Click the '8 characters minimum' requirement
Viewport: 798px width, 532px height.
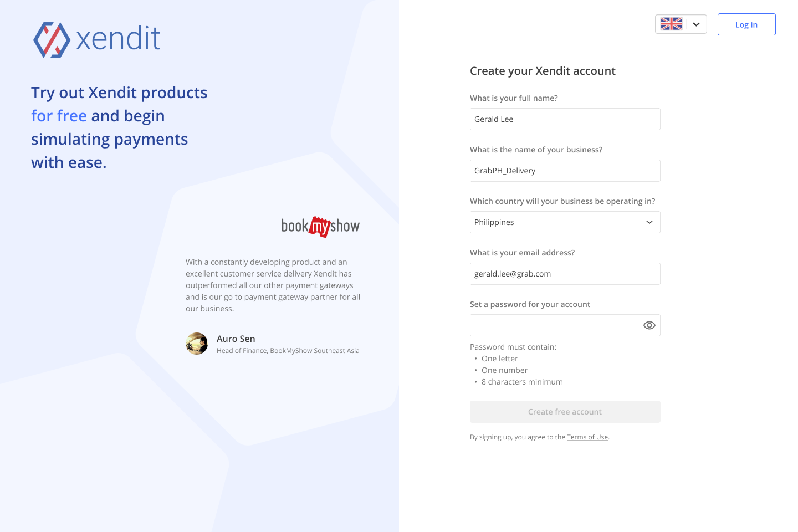[522, 382]
